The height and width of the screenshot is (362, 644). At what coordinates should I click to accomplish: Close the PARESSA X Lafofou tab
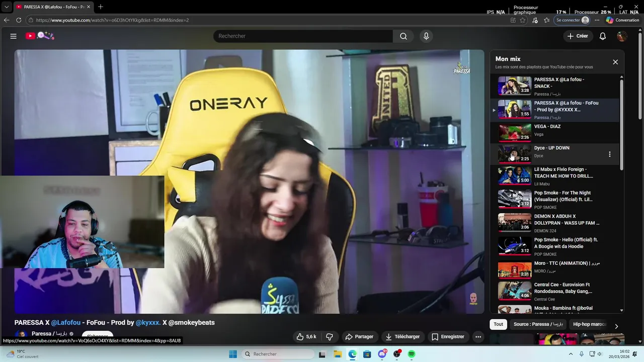pos(89,7)
